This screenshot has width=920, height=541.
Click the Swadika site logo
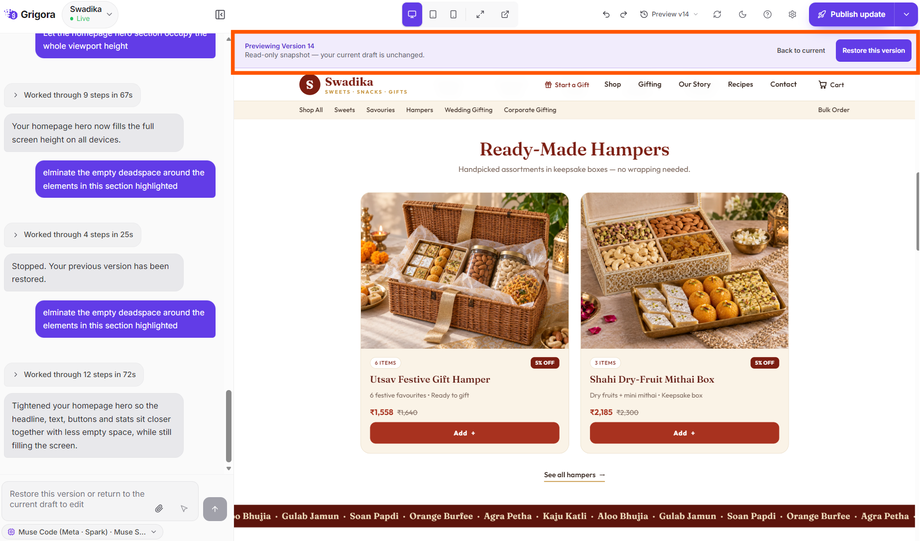[353, 84]
